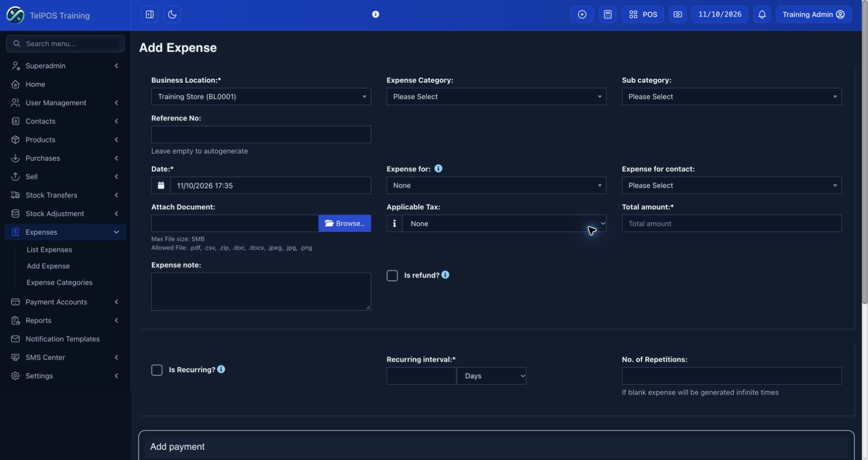Click the Browse.. button
868x460 pixels.
pyautogui.click(x=345, y=223)
